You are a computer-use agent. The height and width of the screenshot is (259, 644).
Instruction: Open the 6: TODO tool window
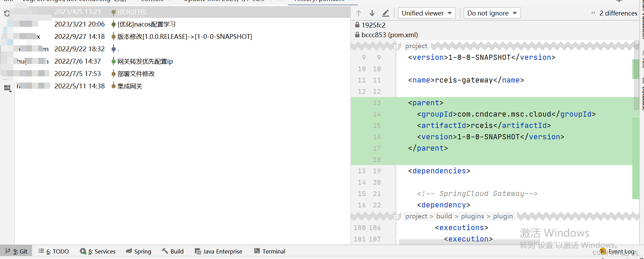[x=53, y=251]
